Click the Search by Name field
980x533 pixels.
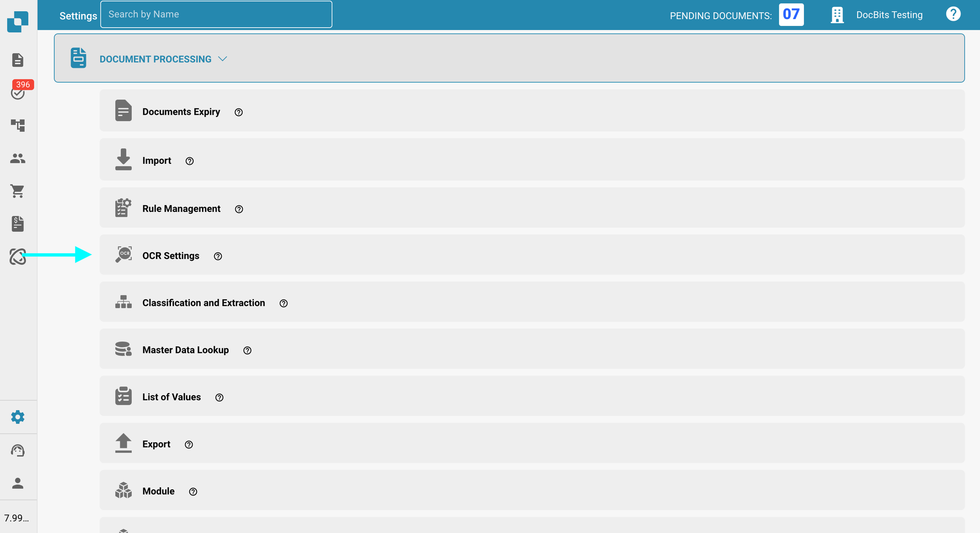(x=216, y=14)
